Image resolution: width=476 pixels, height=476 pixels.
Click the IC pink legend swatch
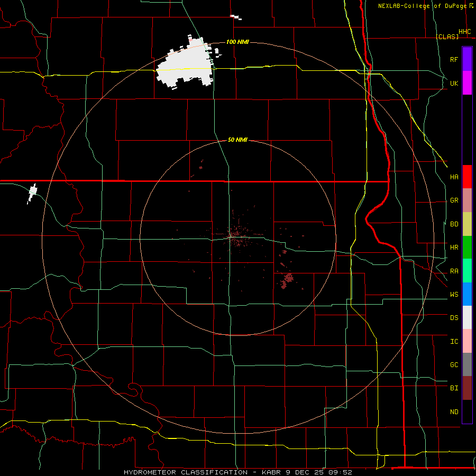click(467, 341)
